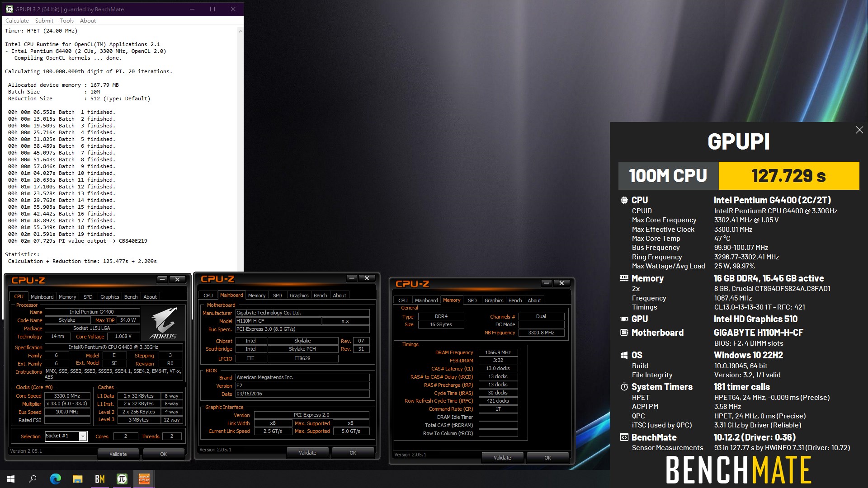Click NB Frequency 3300.8 MHz value
Image resolution: width=868 pixels, height=488 pixels.
(x=541, y=333)
